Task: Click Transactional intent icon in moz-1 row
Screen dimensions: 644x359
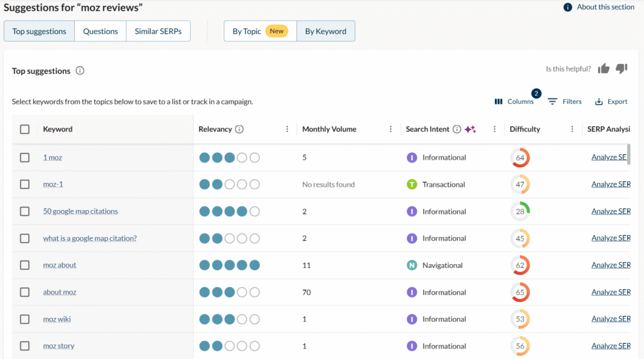Action: coord(411,184)
